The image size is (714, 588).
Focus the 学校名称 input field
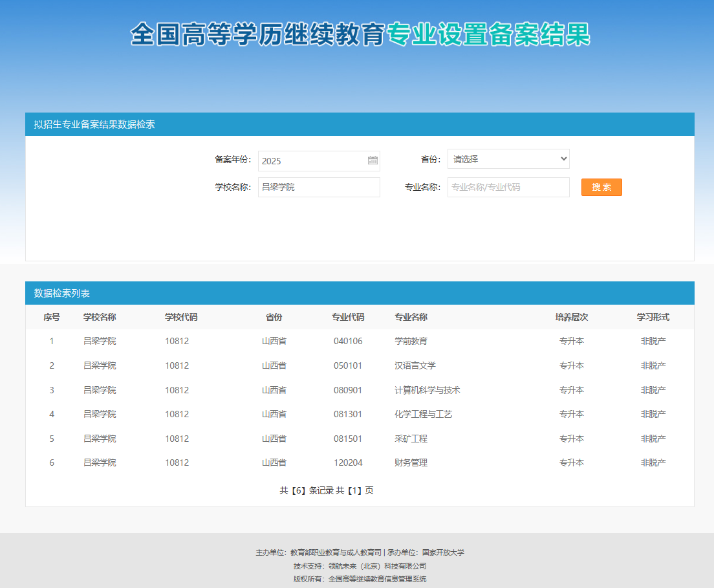[318, 187]
